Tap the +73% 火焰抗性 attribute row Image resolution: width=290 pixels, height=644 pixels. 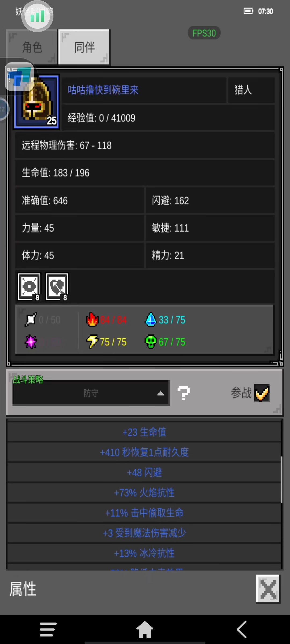click(x=144, y=493)
